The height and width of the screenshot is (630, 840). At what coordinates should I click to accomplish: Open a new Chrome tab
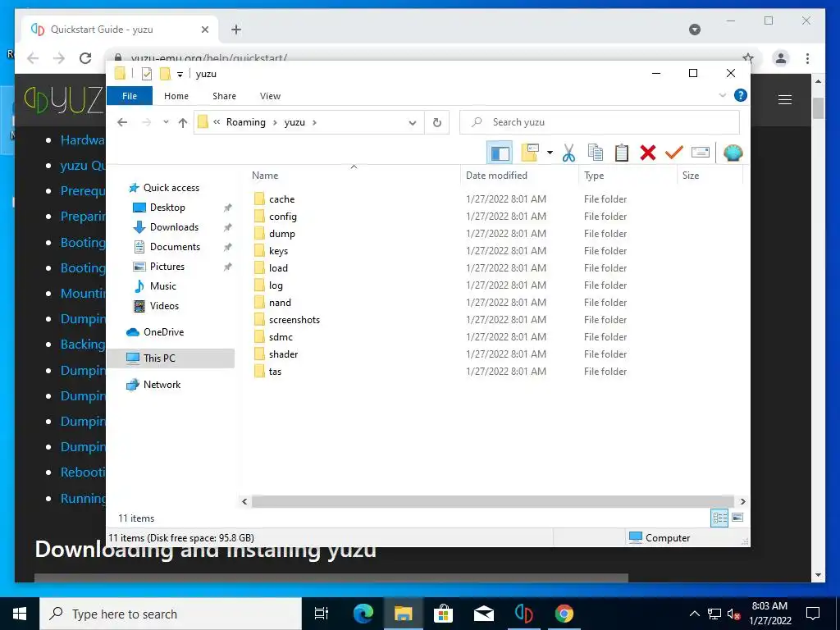pos(236,30)
